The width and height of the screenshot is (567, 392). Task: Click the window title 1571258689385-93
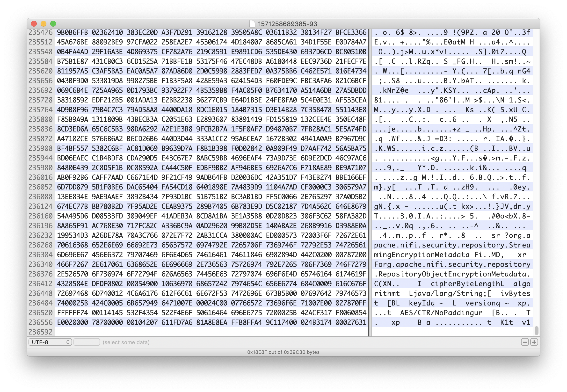[x=287, y=24]
